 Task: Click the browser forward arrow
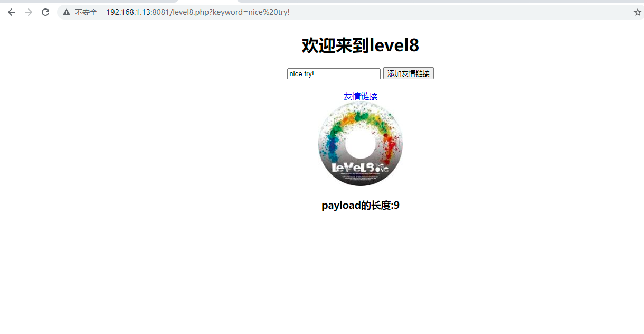click(x=29, y=12)
